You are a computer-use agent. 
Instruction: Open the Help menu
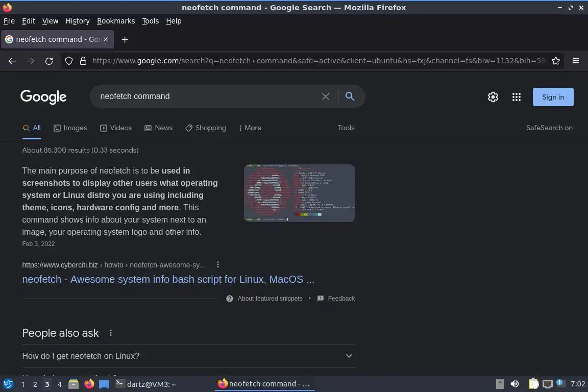174,21
